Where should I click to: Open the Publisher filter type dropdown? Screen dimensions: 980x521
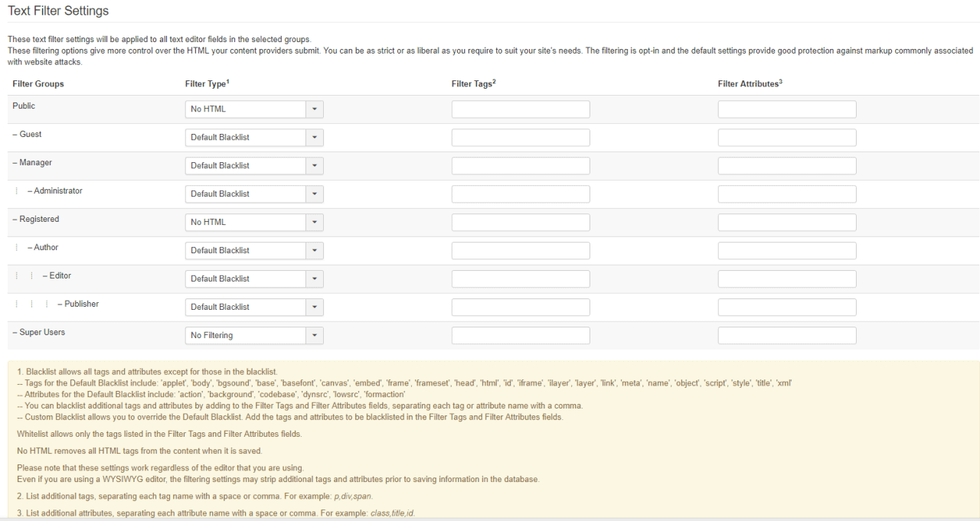pos(254,308)
